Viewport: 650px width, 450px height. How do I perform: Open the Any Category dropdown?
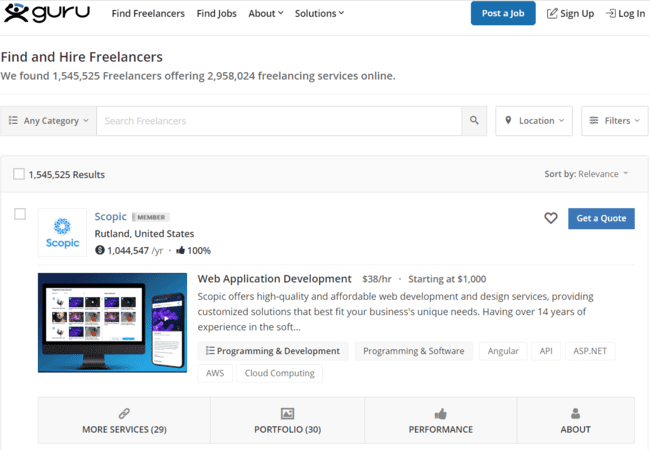pyautogui.click(x=49, y=121)
